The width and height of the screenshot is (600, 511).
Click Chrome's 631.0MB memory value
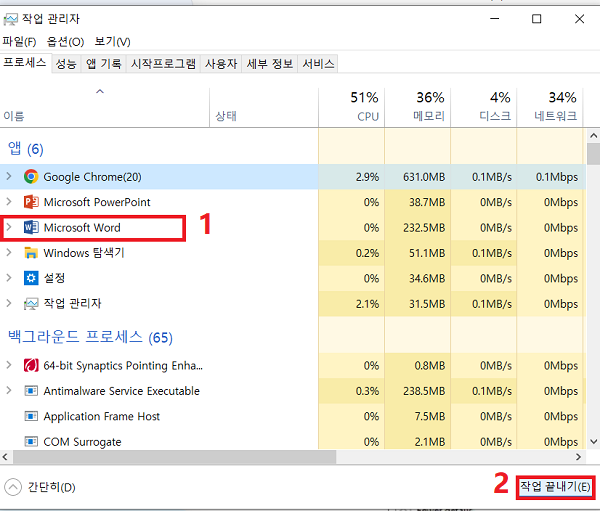pyautogui.click(x=424, y=177)
